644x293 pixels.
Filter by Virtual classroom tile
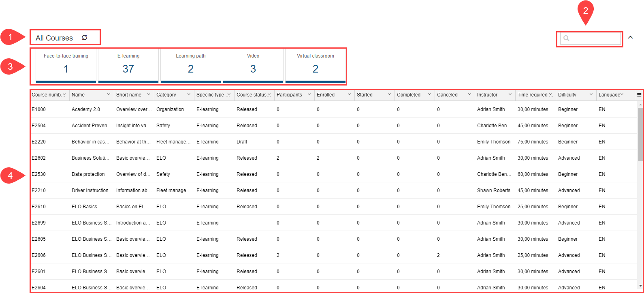316,65
